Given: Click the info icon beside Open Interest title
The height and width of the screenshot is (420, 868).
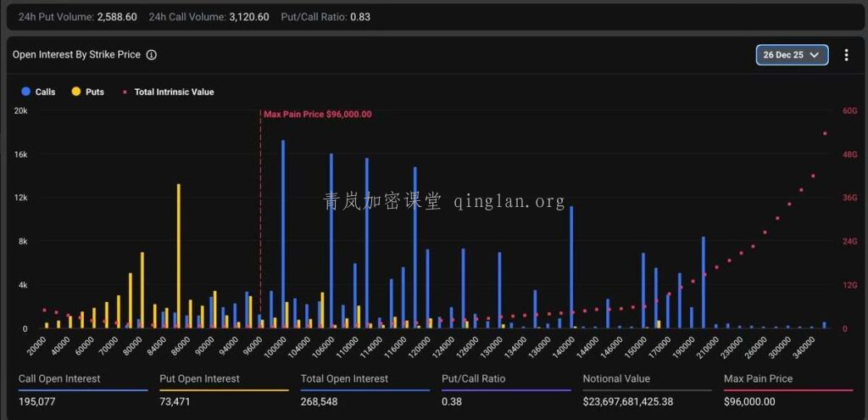Looking at the screenshot, I should [x=151, y=55].
